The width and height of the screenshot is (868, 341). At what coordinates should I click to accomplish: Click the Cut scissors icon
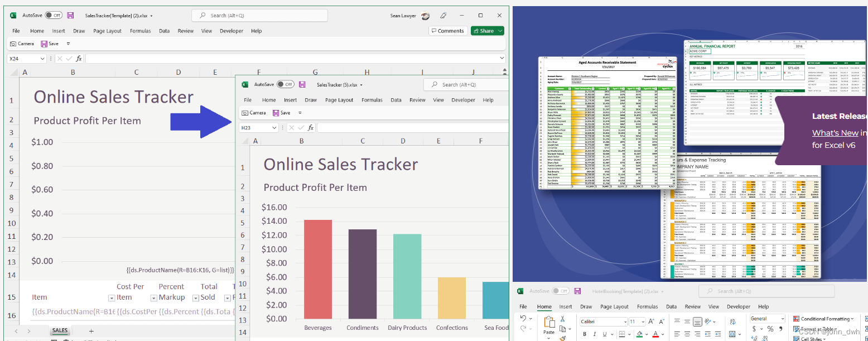tap(562, 319)
